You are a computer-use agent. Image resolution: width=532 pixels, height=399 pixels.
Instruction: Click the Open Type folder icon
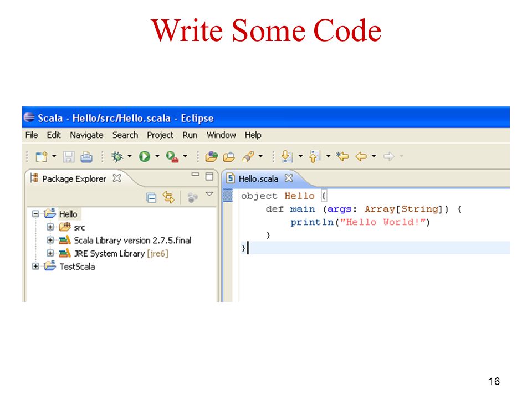pyautogui.click(x=211, y=156)
